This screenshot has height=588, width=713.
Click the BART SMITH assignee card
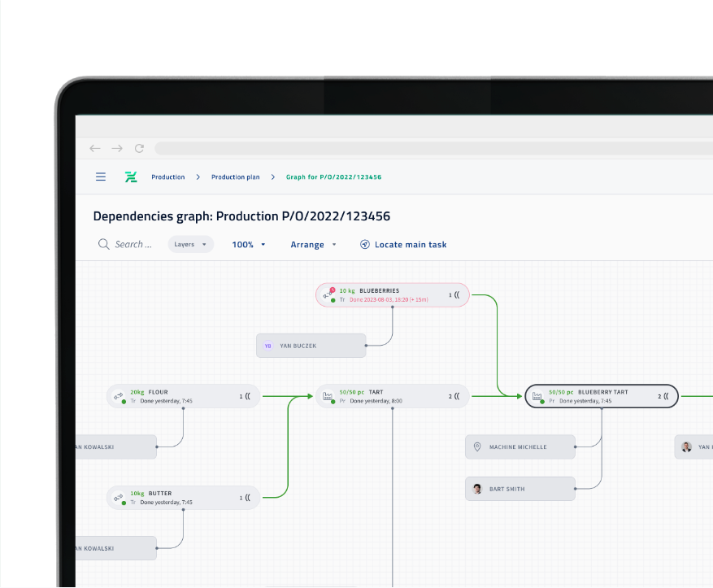tap(520, 488)
